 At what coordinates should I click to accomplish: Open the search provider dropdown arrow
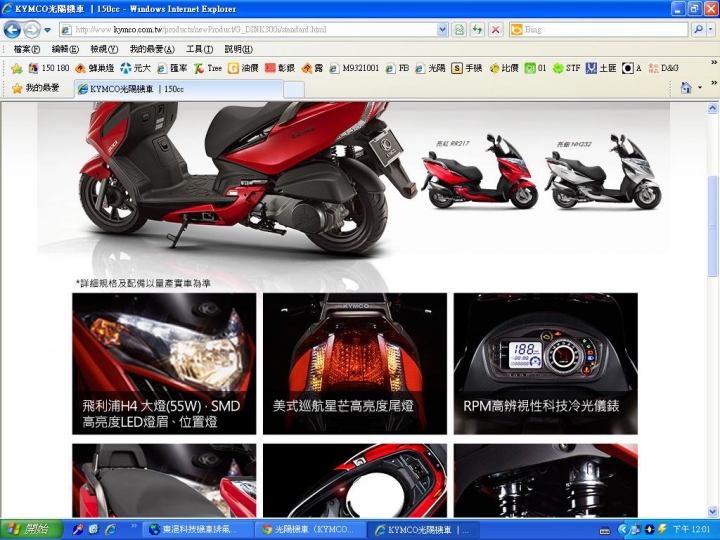coord(710,30)
